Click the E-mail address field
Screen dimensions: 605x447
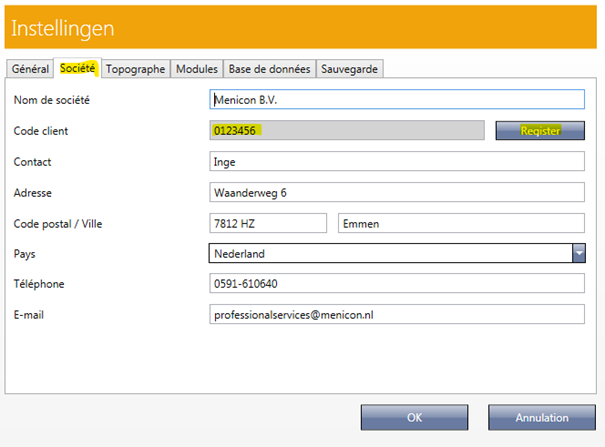pyautogui.click(x=396, y=314)
